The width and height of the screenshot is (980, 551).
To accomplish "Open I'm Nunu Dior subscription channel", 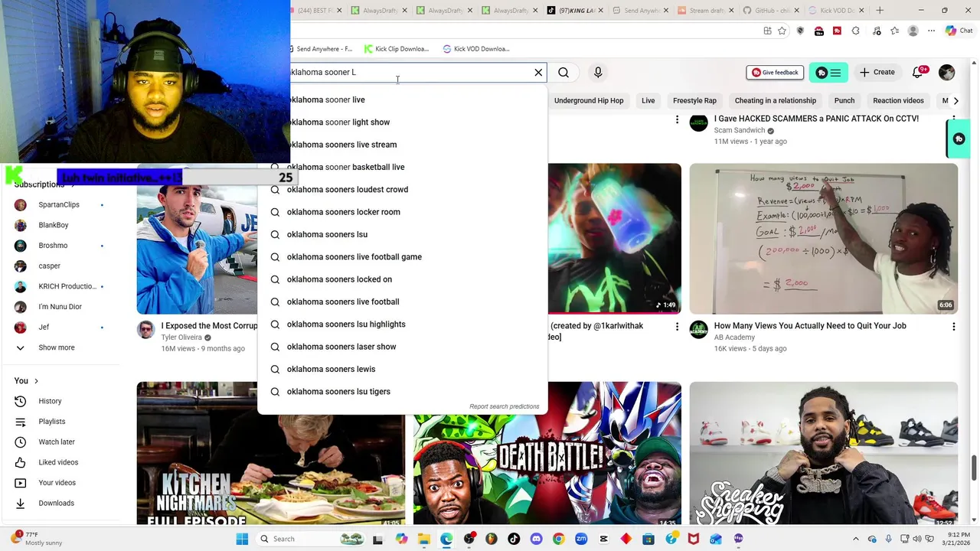I will click(60, 307).
